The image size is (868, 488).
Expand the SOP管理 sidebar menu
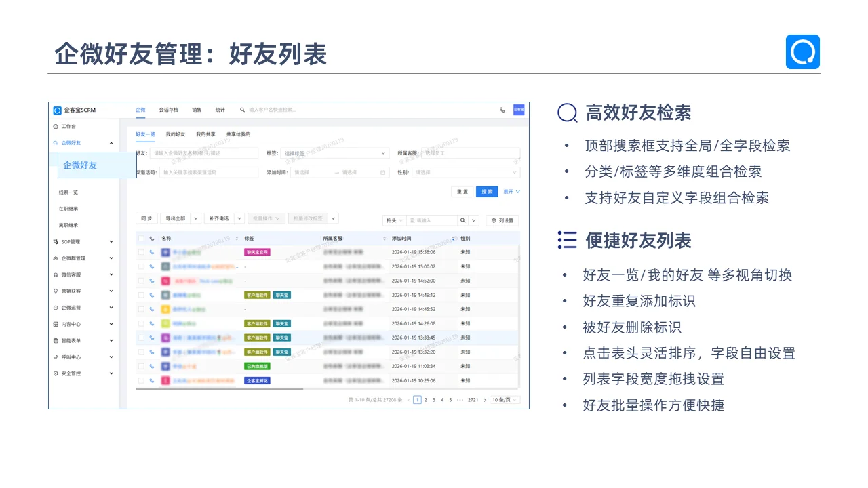point(83,242)
